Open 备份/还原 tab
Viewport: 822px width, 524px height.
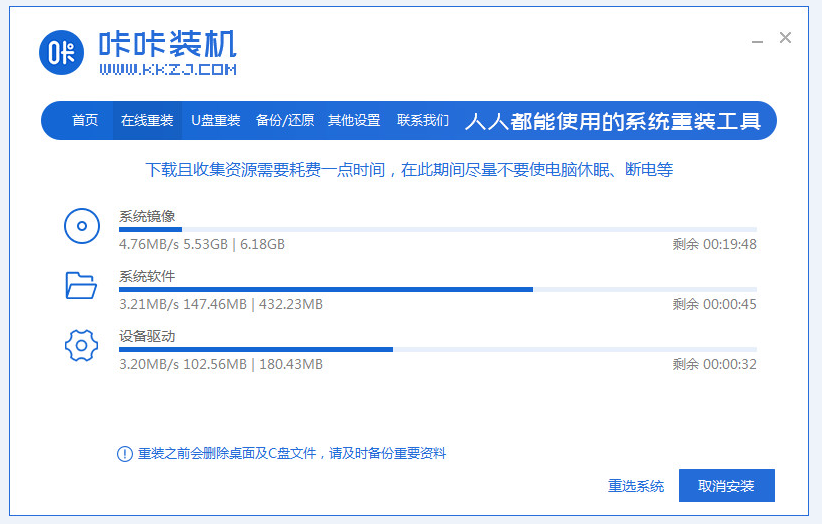click(285, 121)
